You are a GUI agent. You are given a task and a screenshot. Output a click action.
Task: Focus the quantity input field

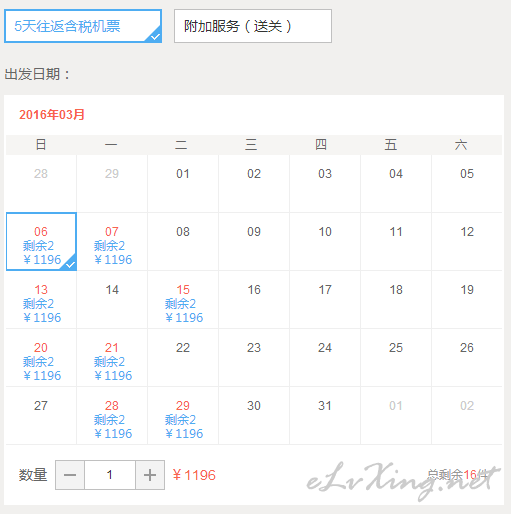[110, 475]
